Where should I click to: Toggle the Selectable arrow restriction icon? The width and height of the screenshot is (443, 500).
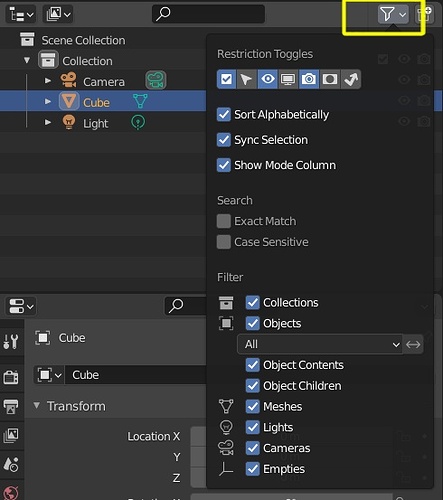click(247, 79)
